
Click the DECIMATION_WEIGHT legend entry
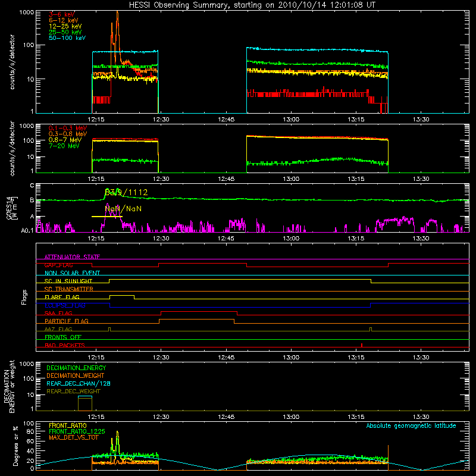point(76,376)
